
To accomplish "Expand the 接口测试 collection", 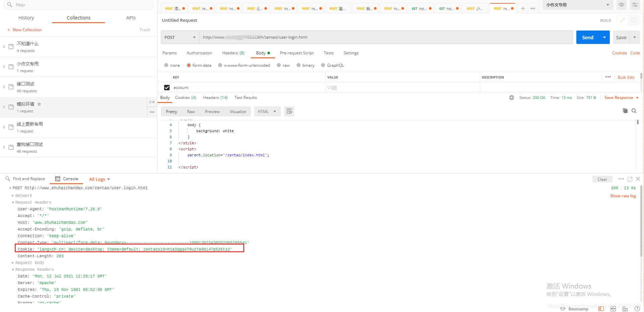I will pyautogui.click(x=4, y=87).
